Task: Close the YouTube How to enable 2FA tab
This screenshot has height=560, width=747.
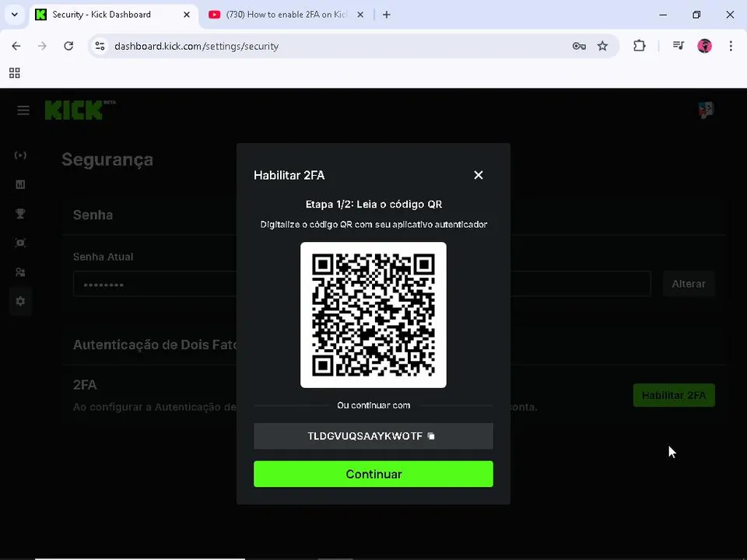Action: coord(360,15)
